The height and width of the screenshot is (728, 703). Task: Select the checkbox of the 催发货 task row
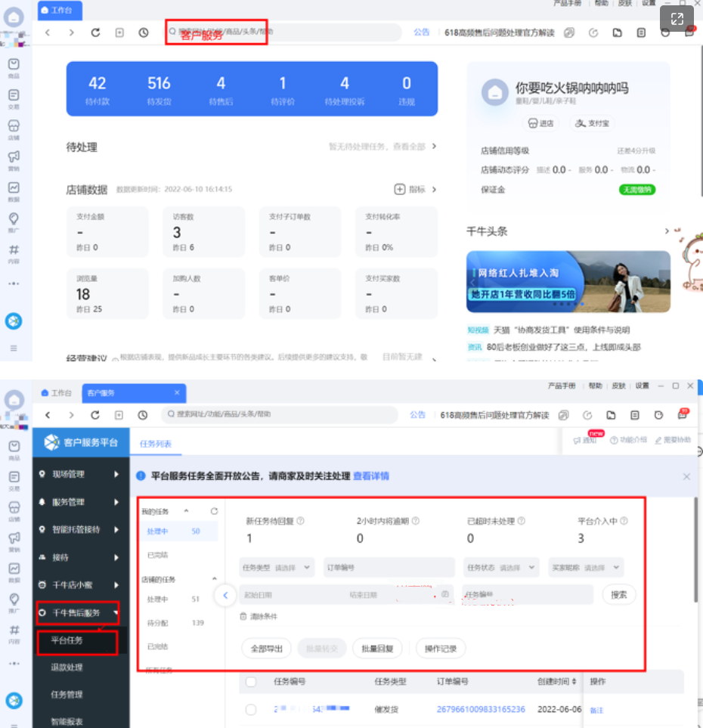click(x=251, y=709)
